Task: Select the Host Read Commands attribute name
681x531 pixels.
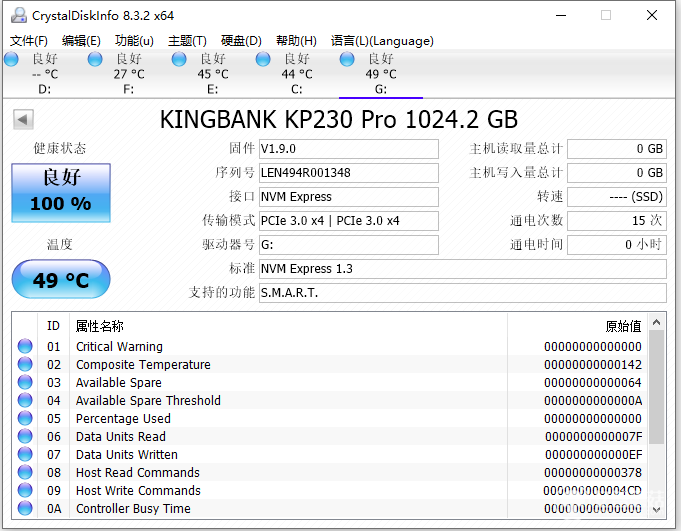Action: coord(138,472)
